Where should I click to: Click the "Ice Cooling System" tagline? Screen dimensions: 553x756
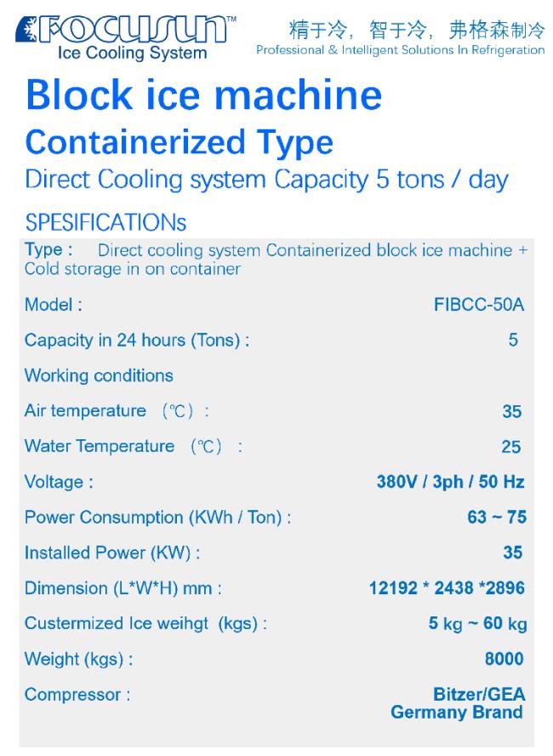(132, 54)
